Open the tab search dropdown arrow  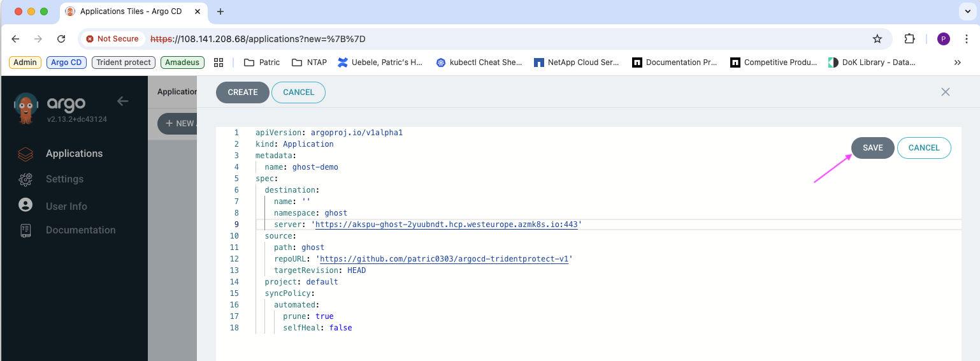pos(965,11)
